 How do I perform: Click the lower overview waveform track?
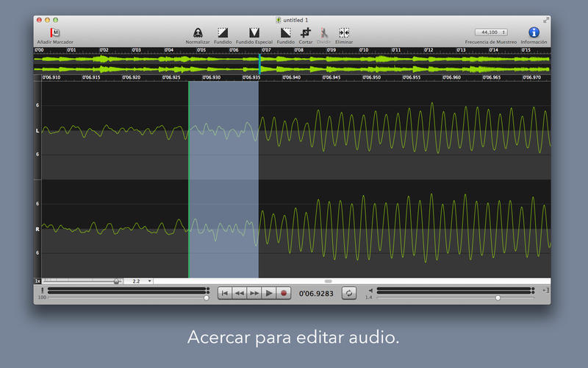[292, 69]
